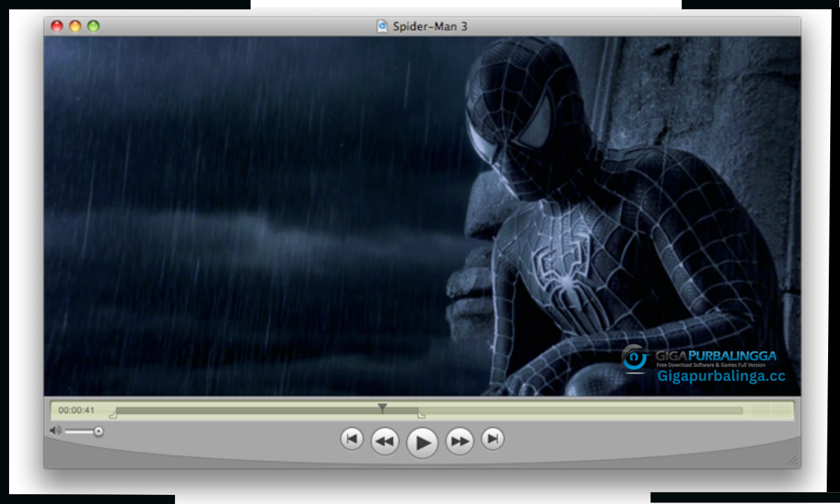840x504 pixels.
Task: Skip to the beginning of the movie
Action: pyautogui.click(x=351, y=439)
